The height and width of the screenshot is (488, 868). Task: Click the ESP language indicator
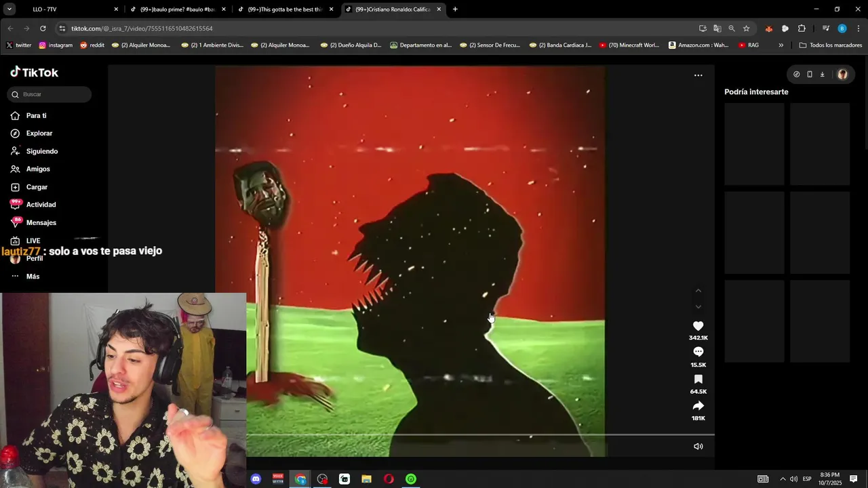click(807, 479)
